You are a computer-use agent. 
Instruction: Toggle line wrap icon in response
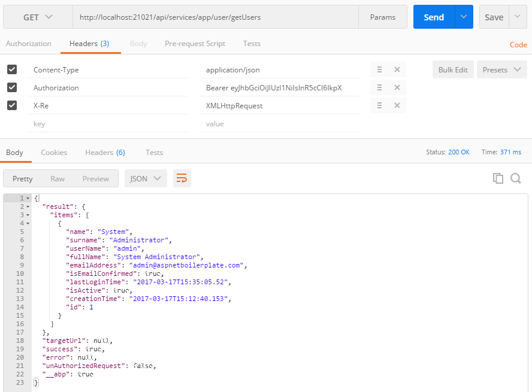coord(182,178)
